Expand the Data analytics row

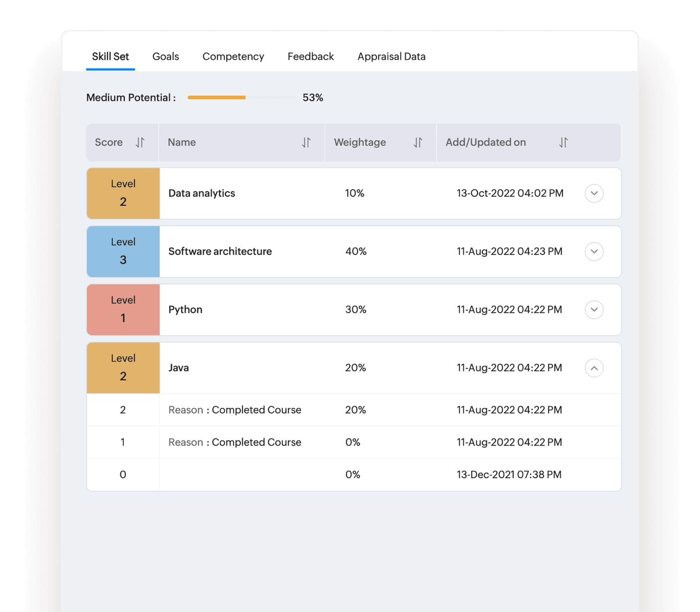click(x=594, y=193)
